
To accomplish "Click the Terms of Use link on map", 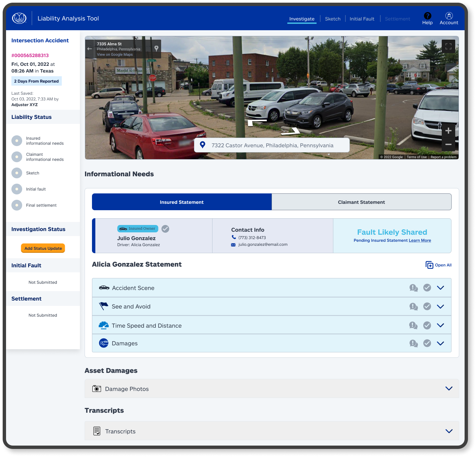I will click(x=417, y=157).
